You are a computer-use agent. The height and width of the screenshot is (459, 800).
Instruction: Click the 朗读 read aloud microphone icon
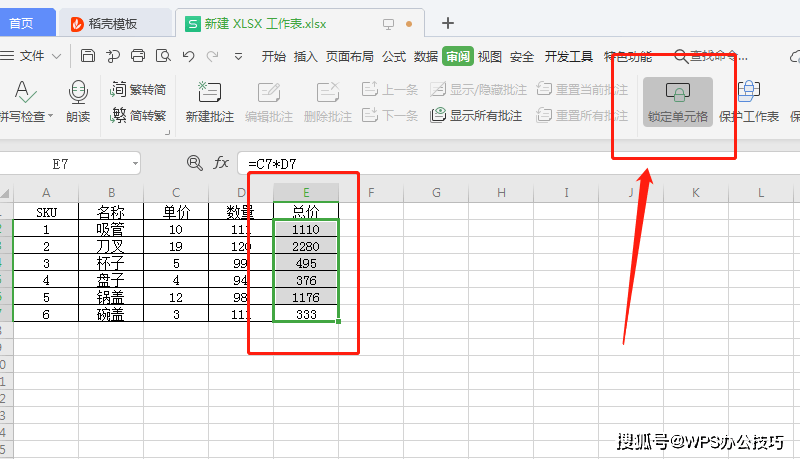(78, 101)
